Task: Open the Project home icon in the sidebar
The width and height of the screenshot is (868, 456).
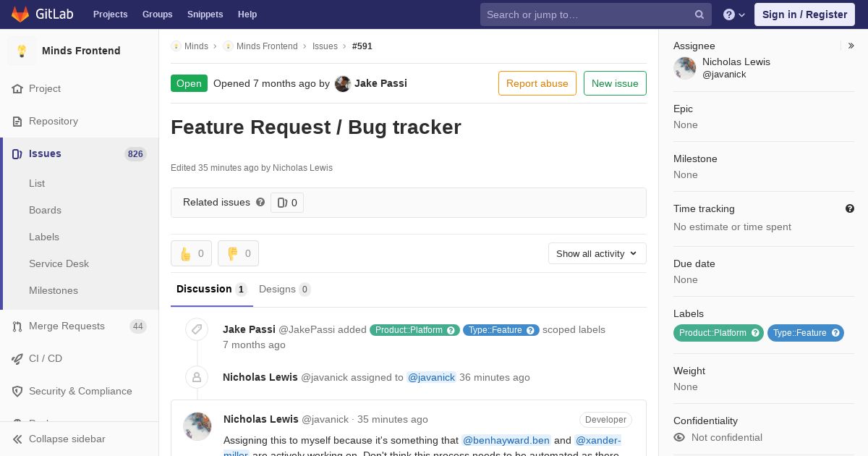Action: pyautogui.click(x=17, y=89)
